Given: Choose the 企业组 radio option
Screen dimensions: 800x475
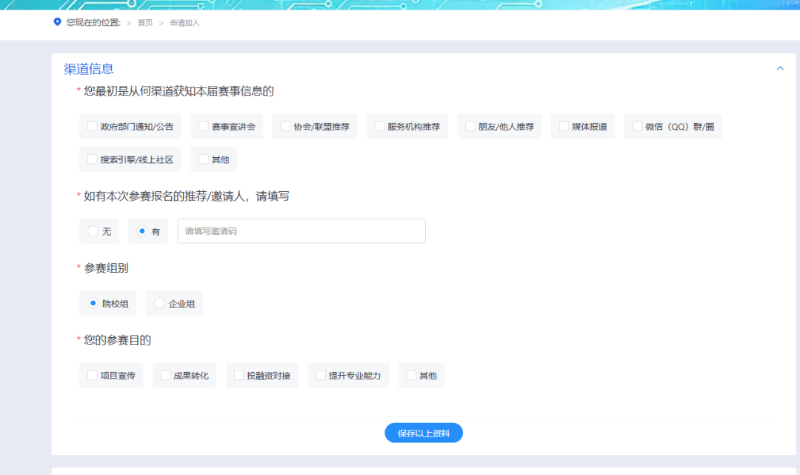Looking at the screenshot, I should [160, 303].
